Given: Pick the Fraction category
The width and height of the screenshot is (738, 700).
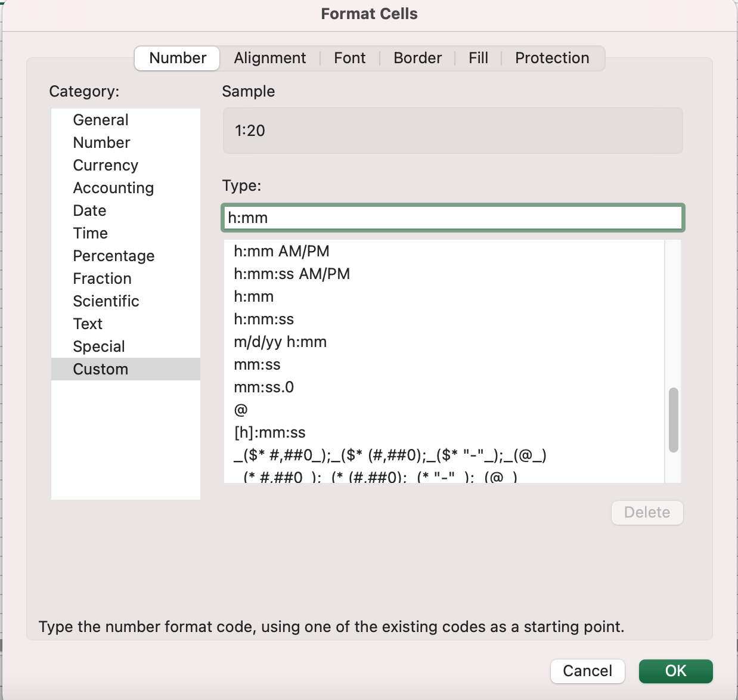Looking at the screenshot, I should point(126,278).
